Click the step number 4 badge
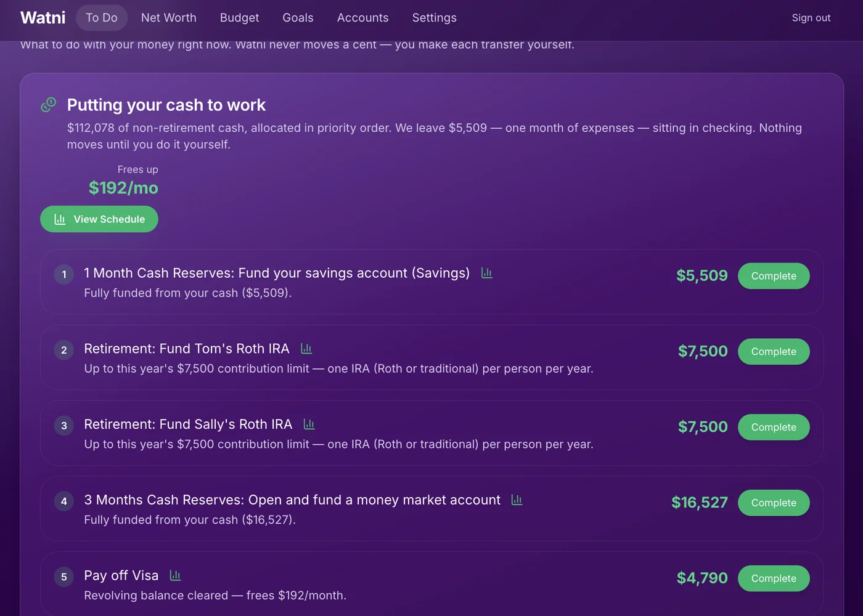The image size is (863, 616). point(64,501)
